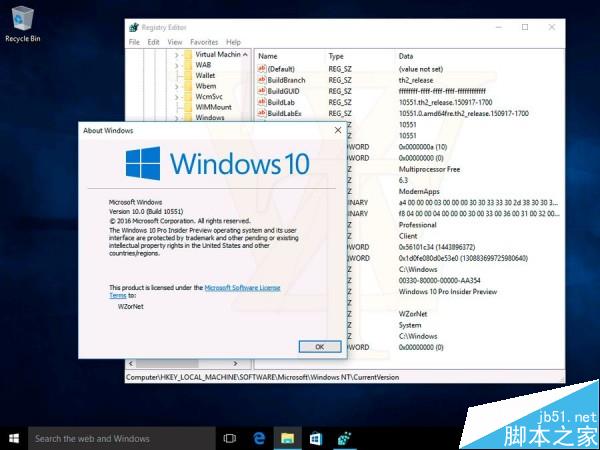This screenshot has width=600, height=450.
Task: Select the 00330-80000-00000-AA354 value
Action: (x=439, y=280)
